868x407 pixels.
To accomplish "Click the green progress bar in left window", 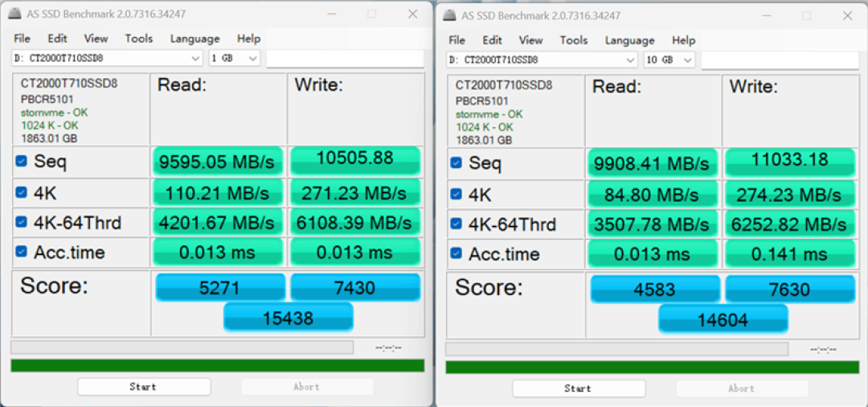I will 218,365.
